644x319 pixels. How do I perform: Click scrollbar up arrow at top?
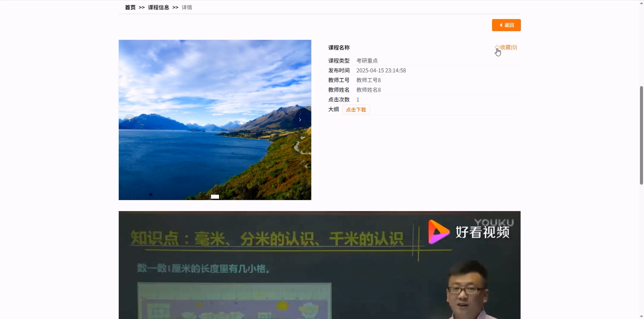[x=641, y=3]
